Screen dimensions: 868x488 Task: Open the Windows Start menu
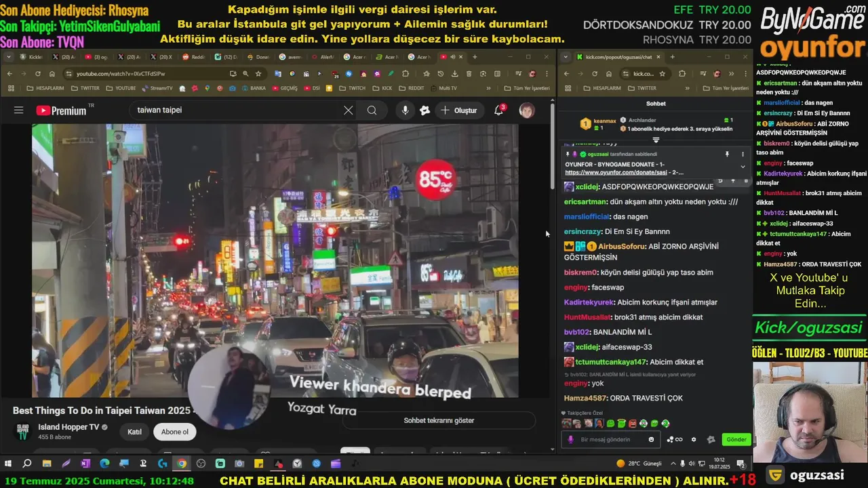pyautogui.click(x=8, y=464)
